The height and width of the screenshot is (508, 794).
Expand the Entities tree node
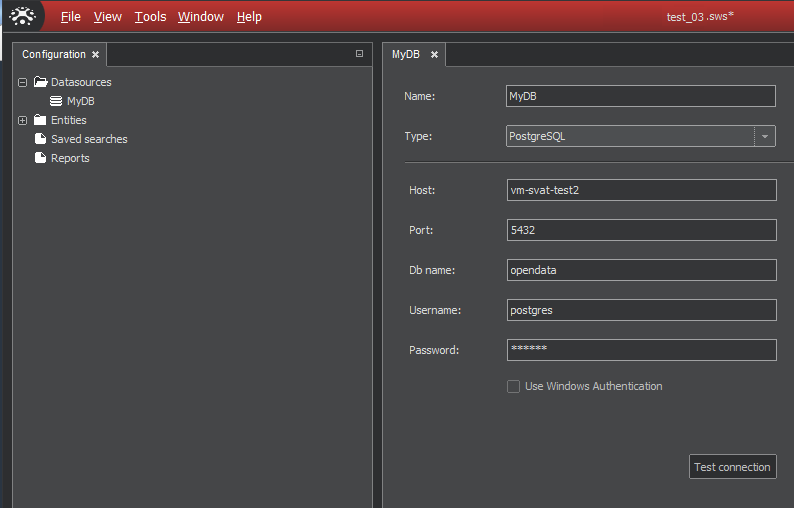point(22,121)
